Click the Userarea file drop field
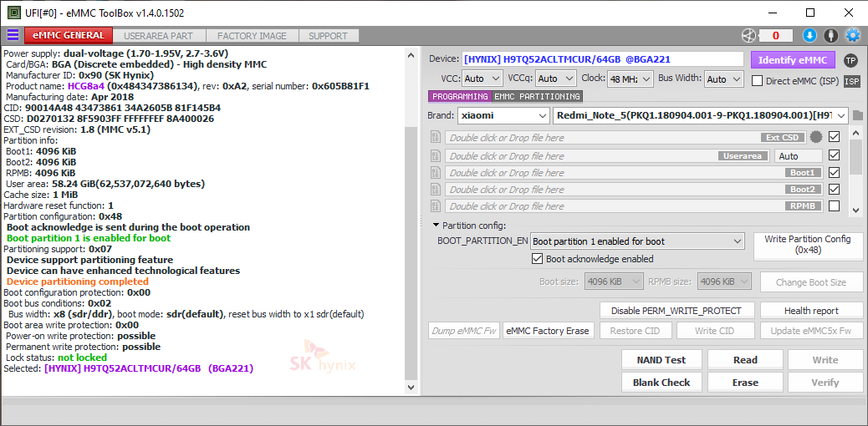This screenshot has width=868, height=426. point(607,156)
